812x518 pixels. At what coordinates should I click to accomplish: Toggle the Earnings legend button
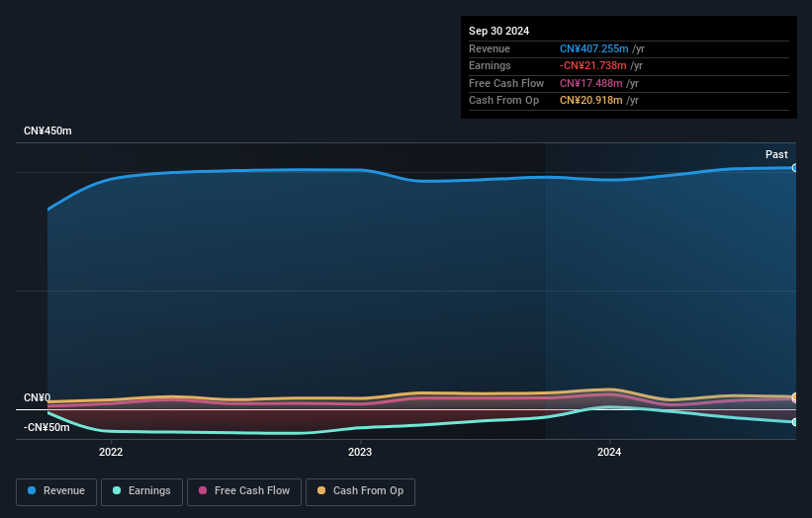click(141, 491)
